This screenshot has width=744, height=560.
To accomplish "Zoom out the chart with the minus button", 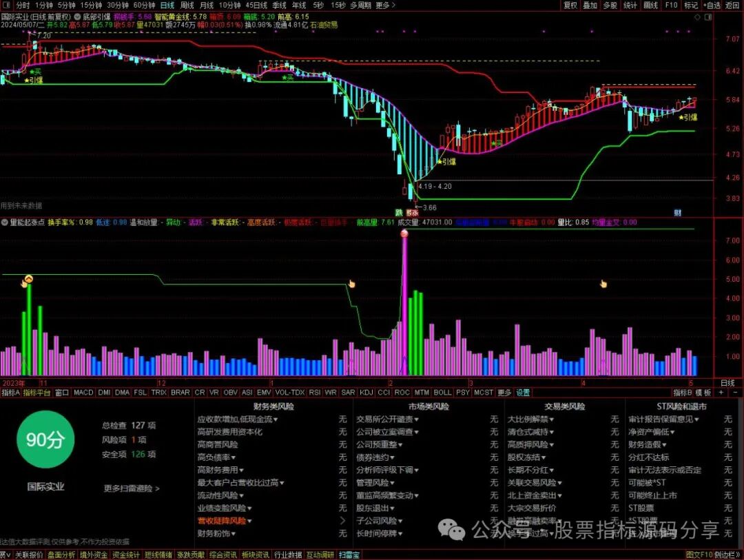I will tap(736, 393).
